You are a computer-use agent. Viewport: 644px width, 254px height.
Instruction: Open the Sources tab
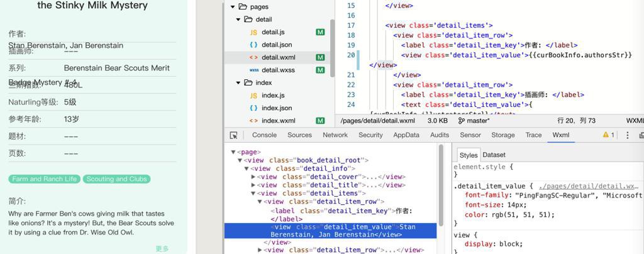(x=299, y=135)
